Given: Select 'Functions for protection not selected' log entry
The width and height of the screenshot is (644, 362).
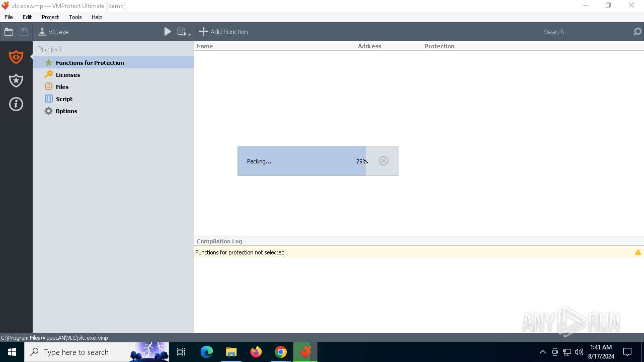Looking at the screenshot, I should (x=419, y=252).
